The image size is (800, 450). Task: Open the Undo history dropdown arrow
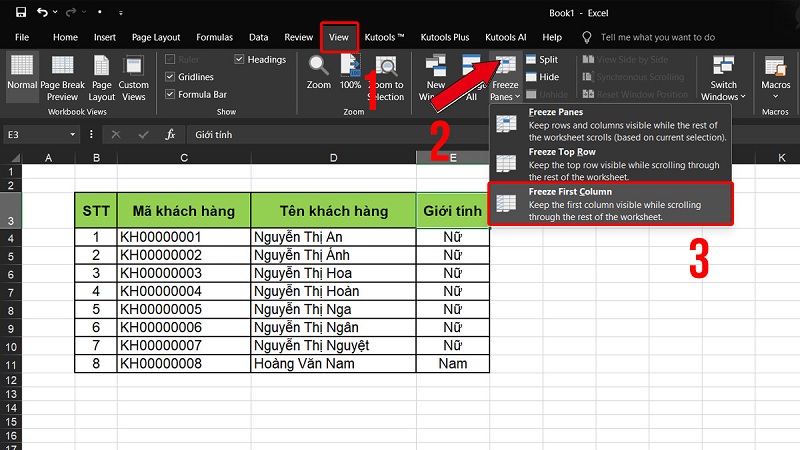coord(55,12)
